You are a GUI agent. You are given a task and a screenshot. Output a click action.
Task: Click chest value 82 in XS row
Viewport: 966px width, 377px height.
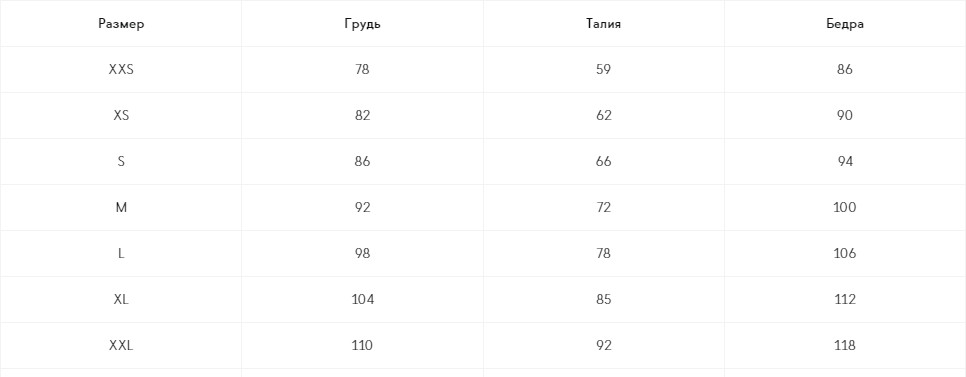click(x=362, y=115)
